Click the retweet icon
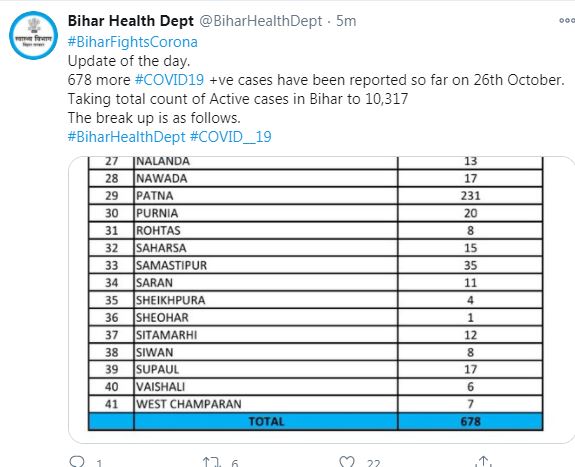Image resolution: width=575 pixels, height=467 pixels. (x=212, y=462)
